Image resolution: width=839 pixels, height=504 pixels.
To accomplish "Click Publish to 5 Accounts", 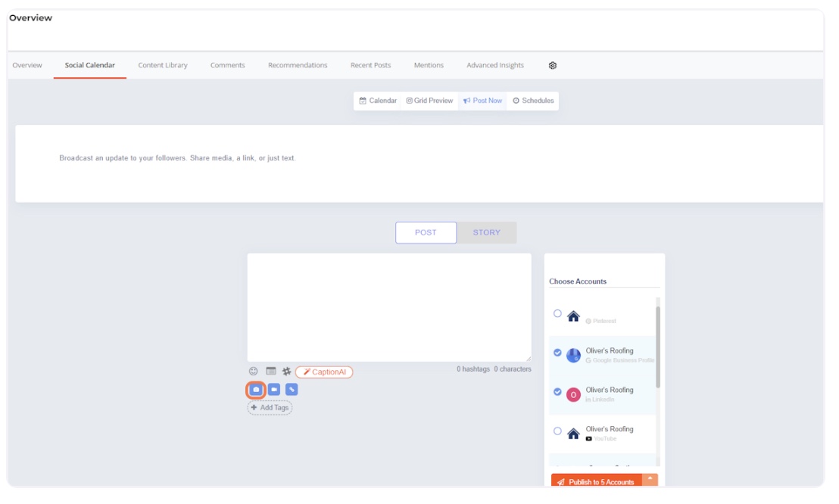I will tap(596, 481).
